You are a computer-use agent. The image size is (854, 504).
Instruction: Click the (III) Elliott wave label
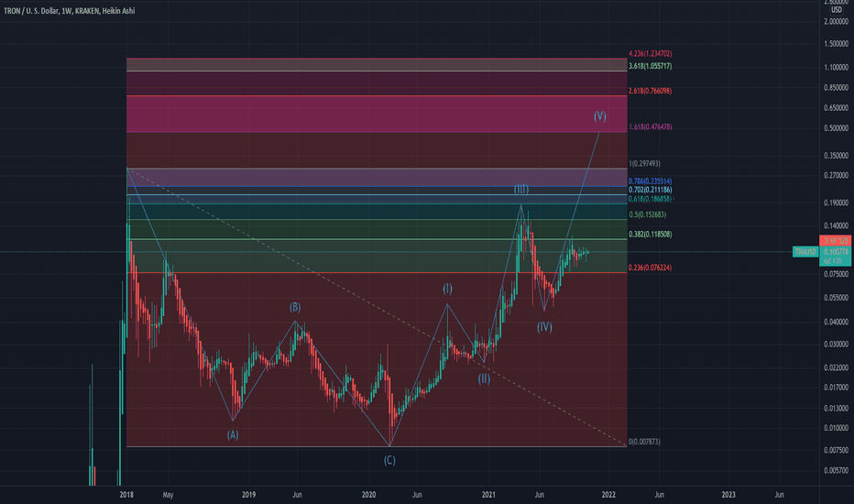[521, 189]
